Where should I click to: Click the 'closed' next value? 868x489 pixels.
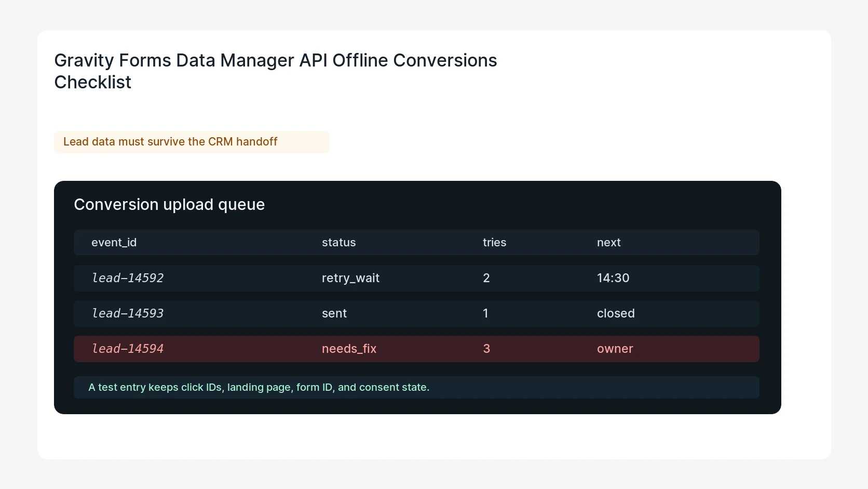point(616,313)
